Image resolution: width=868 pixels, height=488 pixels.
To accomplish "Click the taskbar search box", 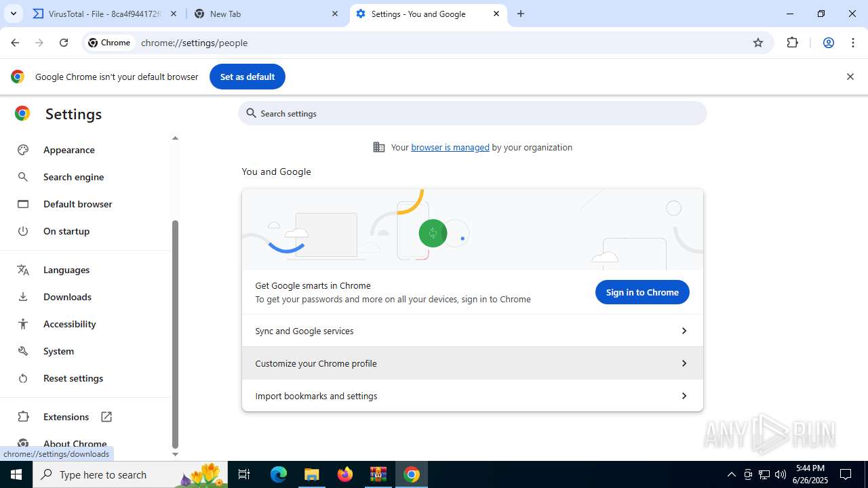I will (130, 474).
